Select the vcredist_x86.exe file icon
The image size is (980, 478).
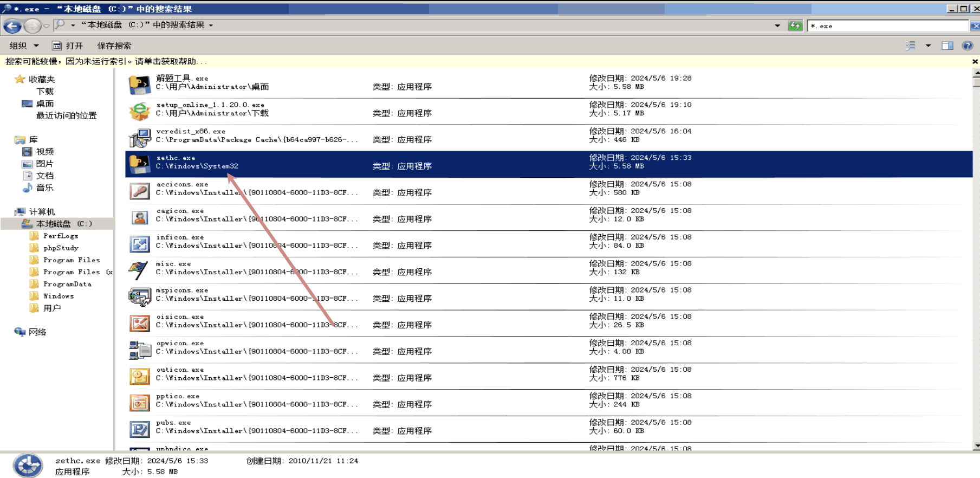click(x=139, y=138)
